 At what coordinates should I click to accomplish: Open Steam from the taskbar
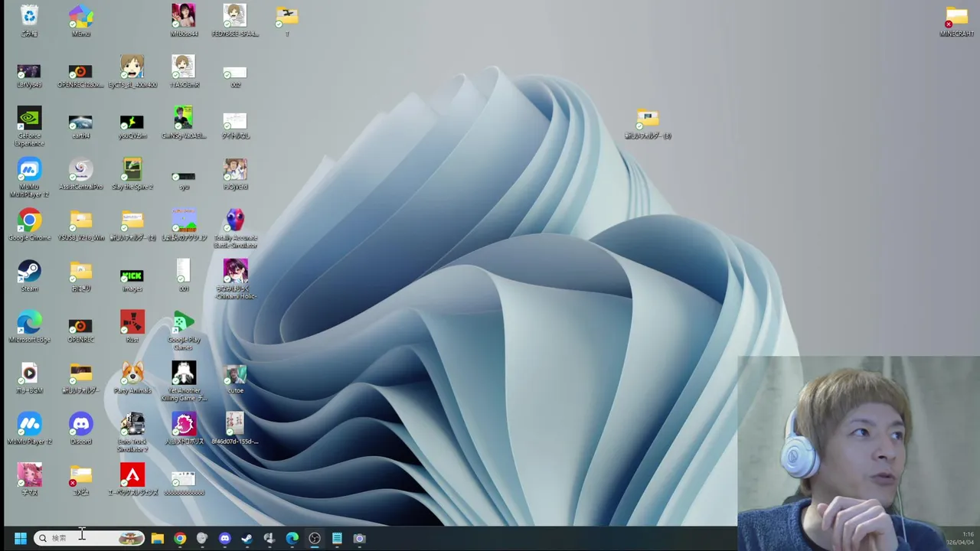pos(247,539)
